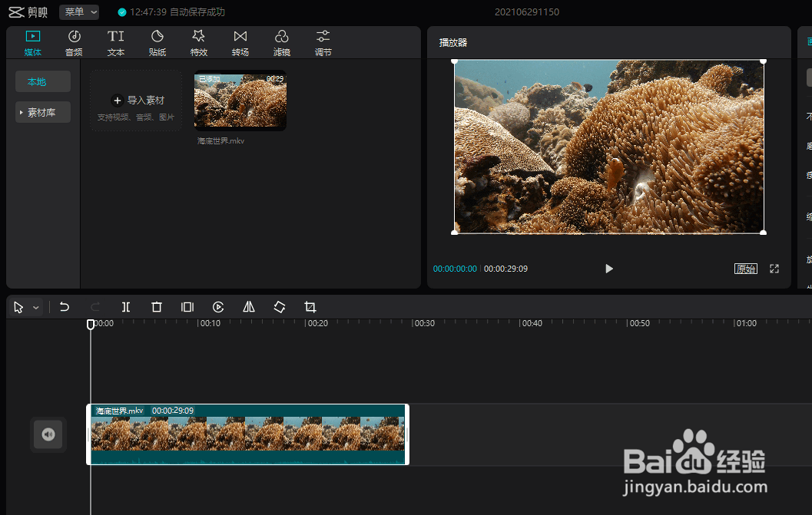
Task: Toggle fullscreen preview in player
Action: pos(774,269)
